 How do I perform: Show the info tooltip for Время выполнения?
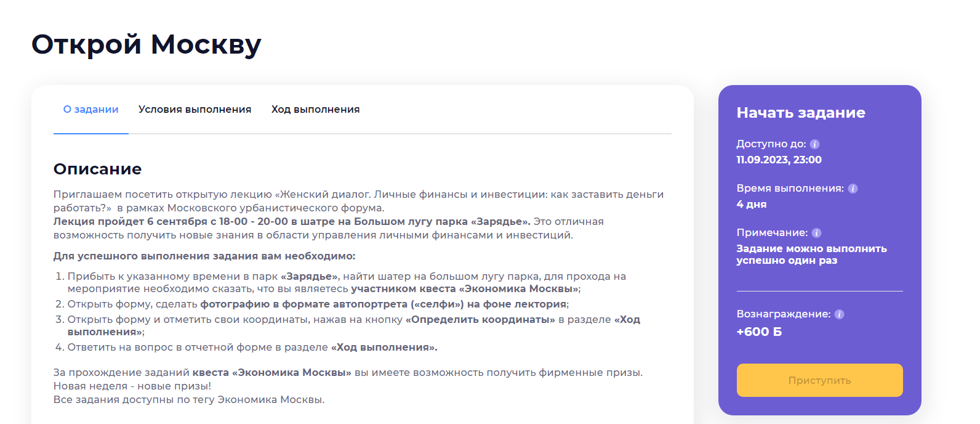coord(853,189)
